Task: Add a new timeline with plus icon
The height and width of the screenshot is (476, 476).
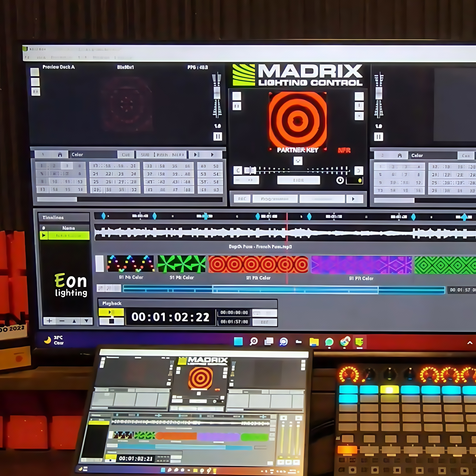Action: (49, 321)
